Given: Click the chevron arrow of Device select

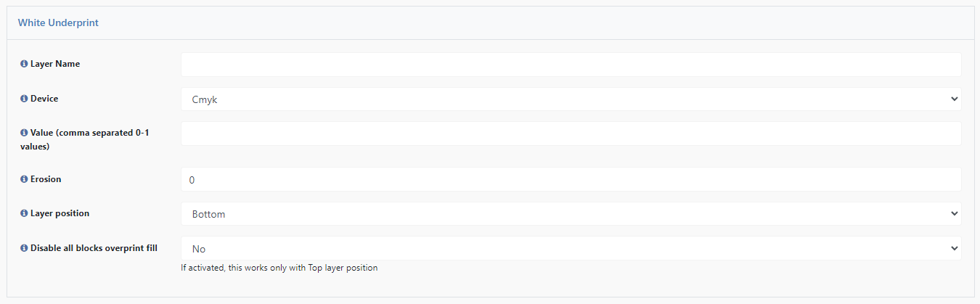Looking at the screenshot, I should tap(954, 99).
